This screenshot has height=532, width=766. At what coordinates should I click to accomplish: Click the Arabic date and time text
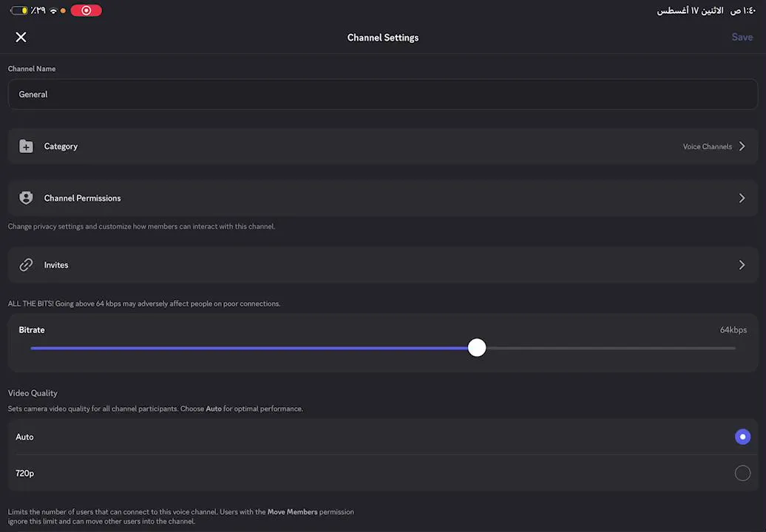(x=706, y=11)
